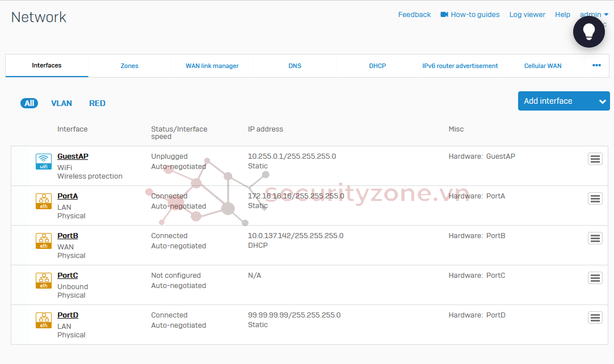Open the admin user dropdown
The height and width of the screenshot is (364, 614).
pyautogui.click(x=594, y=15)
